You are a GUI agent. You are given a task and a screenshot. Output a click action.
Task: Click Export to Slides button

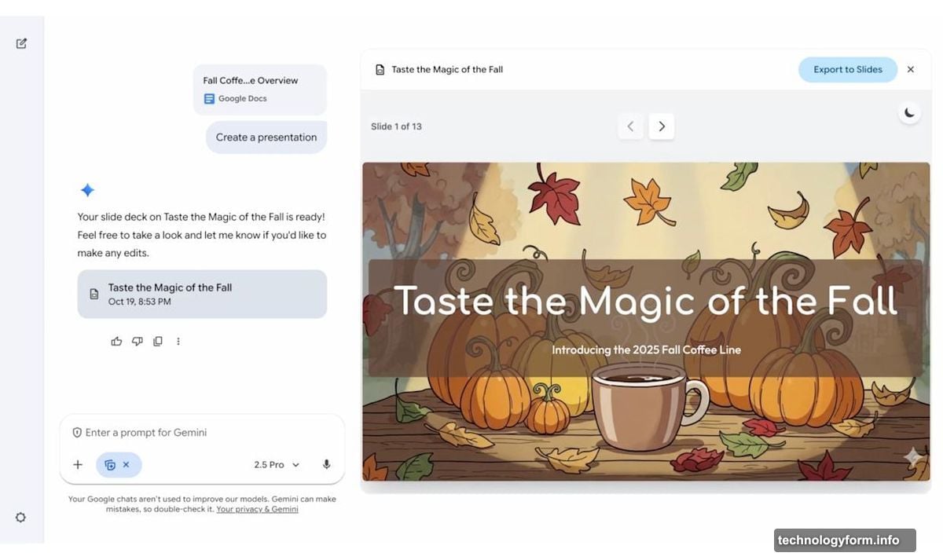pyautogui.click(x=847, y=69)
